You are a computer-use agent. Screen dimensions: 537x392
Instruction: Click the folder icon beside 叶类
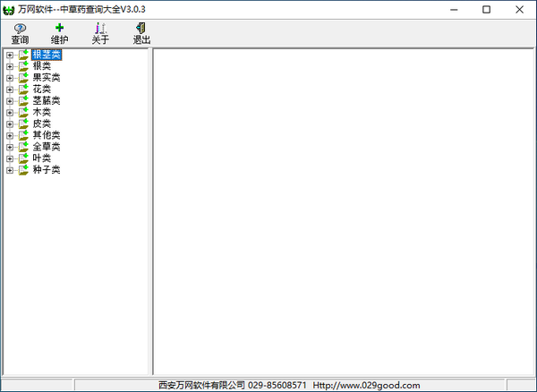pyautogui.click(x=23, y=158)
